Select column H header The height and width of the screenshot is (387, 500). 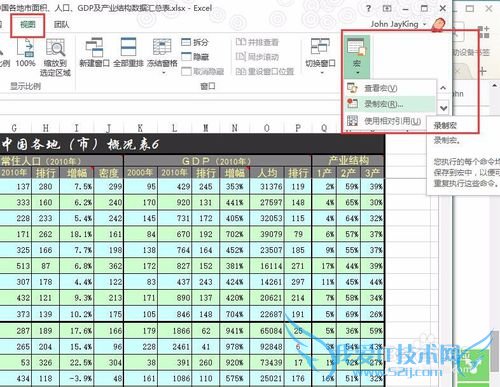tap(46, 128)
